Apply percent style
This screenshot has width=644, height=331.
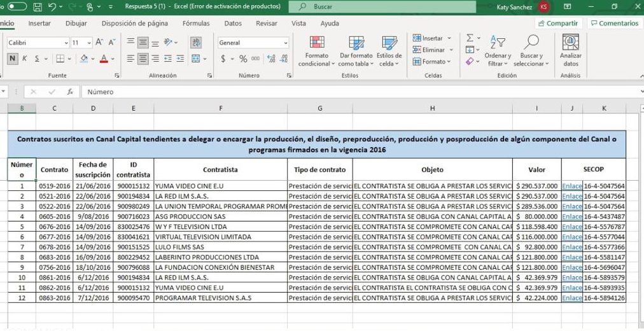click(x=243, y=59)
